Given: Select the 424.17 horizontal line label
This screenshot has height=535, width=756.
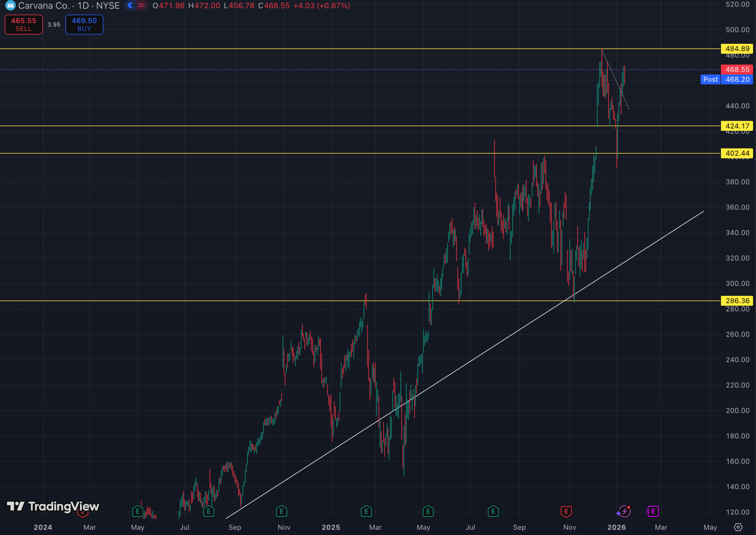Looking at the screenshot, I should click(x=737, y=126).
